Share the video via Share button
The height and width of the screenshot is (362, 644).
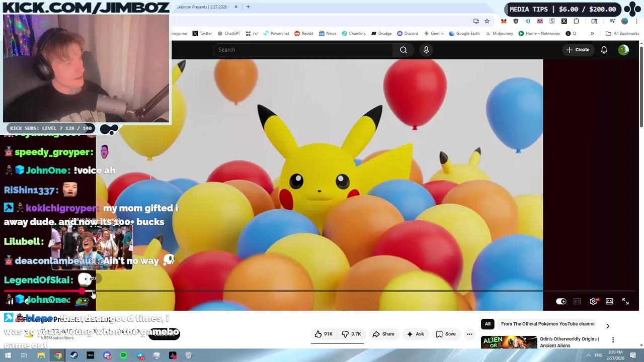[x=383, y=334]
